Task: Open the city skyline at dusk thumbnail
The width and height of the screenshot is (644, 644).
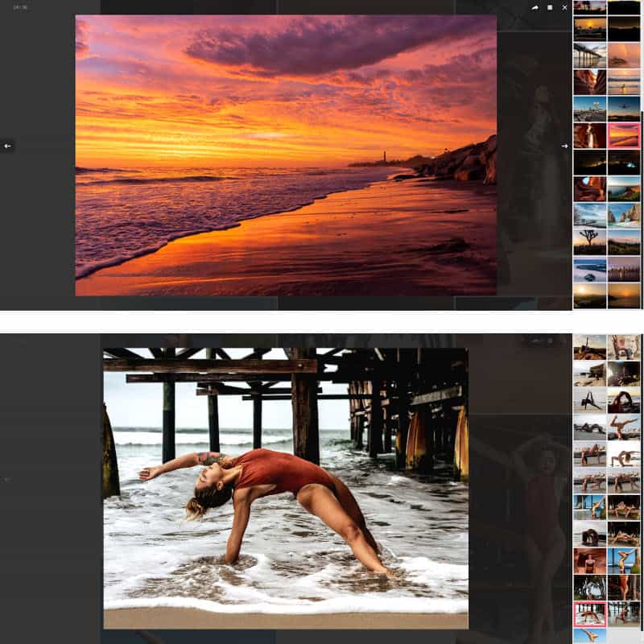Action: tap(624, 269)
